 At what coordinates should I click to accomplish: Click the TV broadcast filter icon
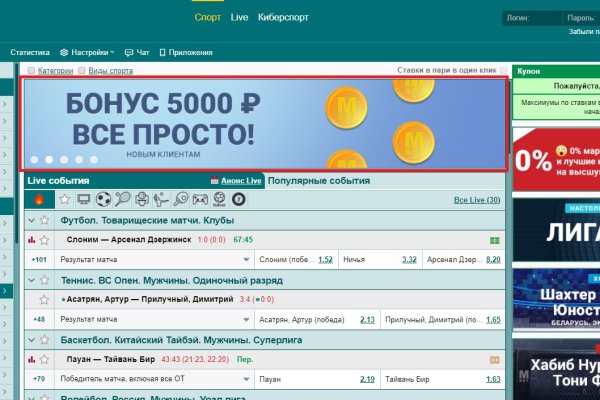pyautogui.click(x=83, y=200)
